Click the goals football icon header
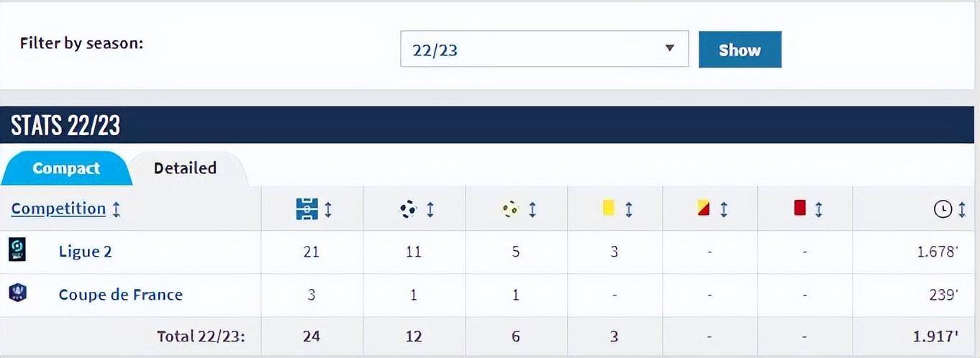 click(x=408, y=209)
